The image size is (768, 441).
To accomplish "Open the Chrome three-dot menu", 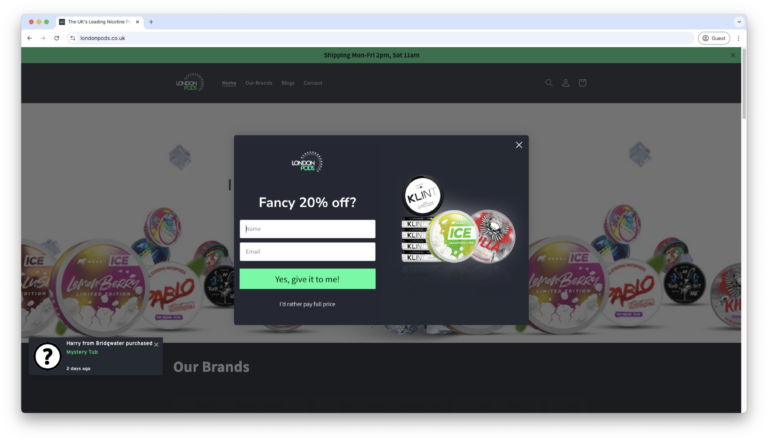I will [738, 38].
